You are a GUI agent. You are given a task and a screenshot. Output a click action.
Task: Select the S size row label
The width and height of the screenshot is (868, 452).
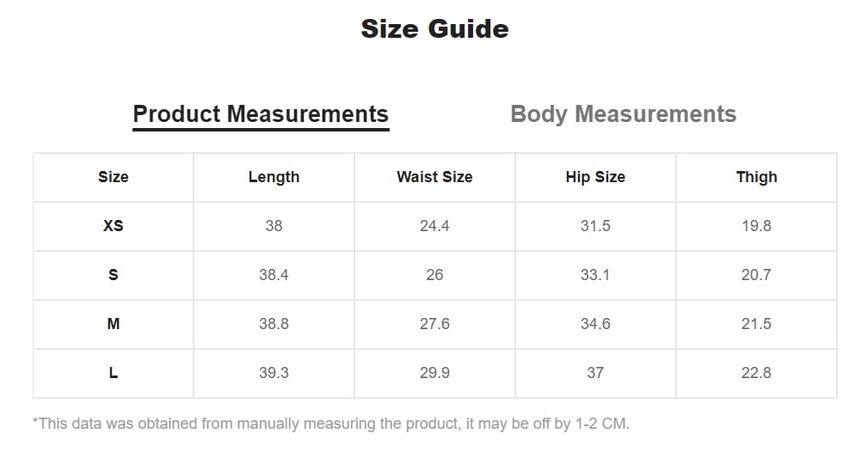113,275
